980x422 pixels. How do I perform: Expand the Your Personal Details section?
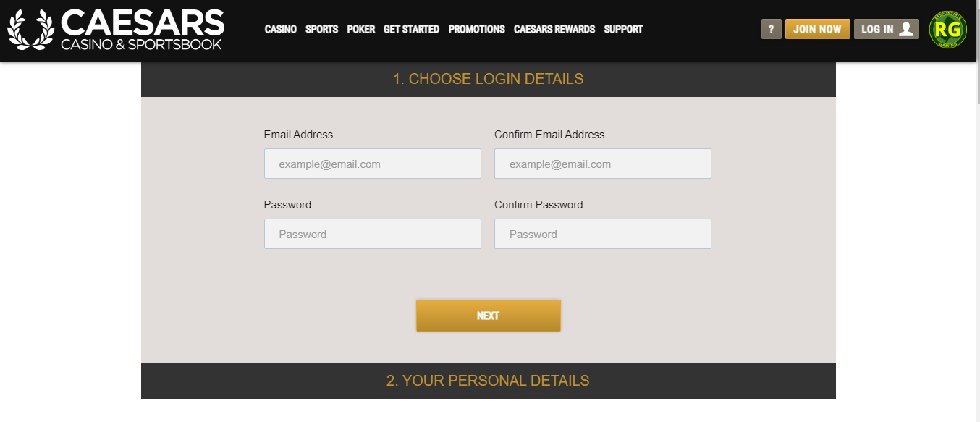(489, 381)
